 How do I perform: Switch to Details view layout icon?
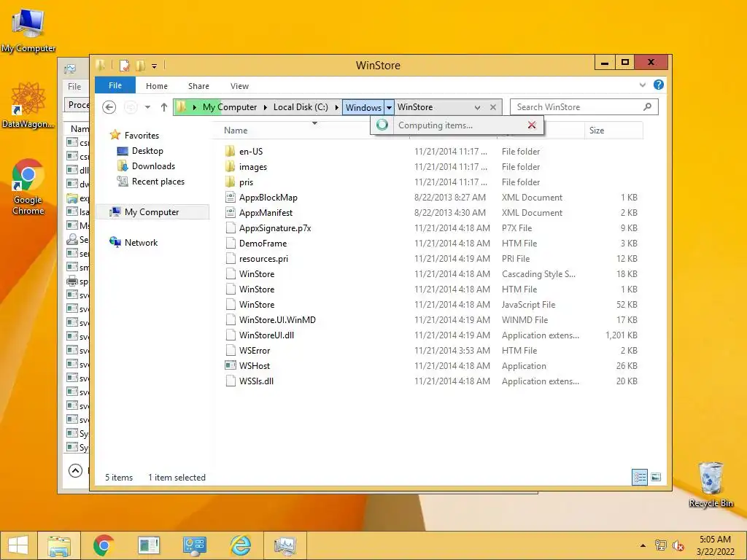[x=640, y=477]
